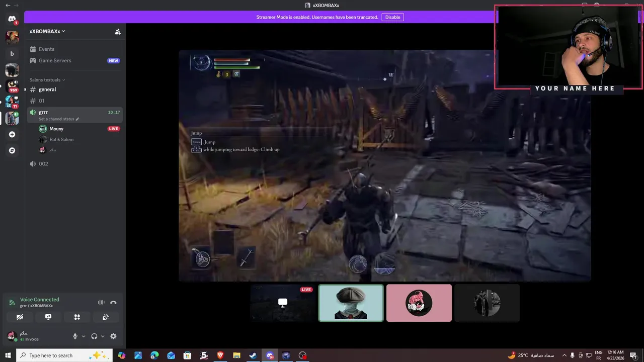Mute the microphone
Screen dimensions: 644x362
[x=75, y=336]
